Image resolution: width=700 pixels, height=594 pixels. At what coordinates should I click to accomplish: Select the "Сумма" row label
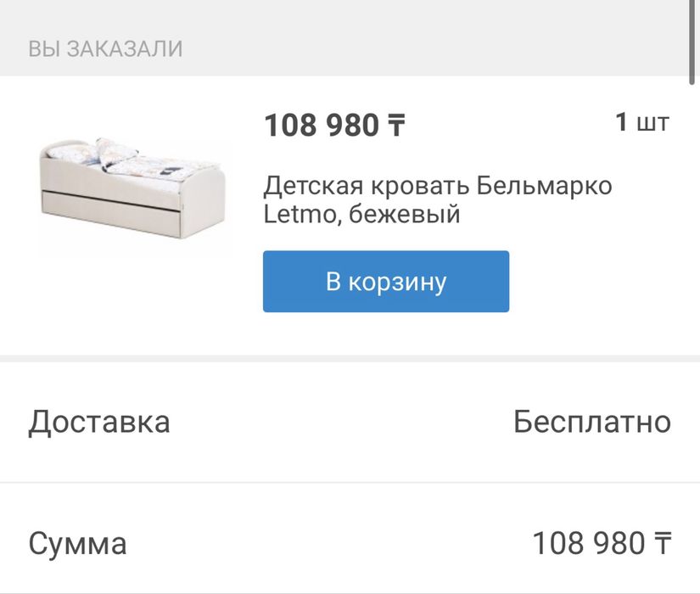77,543
